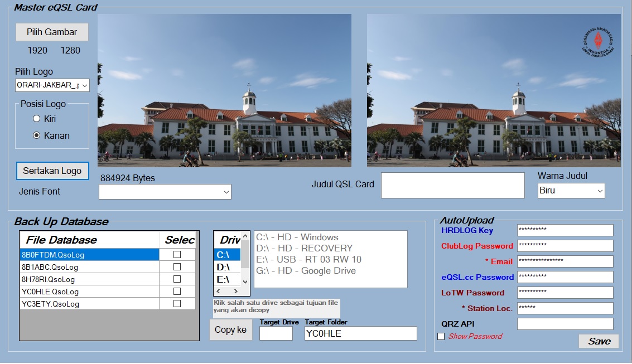The image size is (632, 364).
Task: Select drive D:\ in drive list
Action: click(x=228, y=268)
